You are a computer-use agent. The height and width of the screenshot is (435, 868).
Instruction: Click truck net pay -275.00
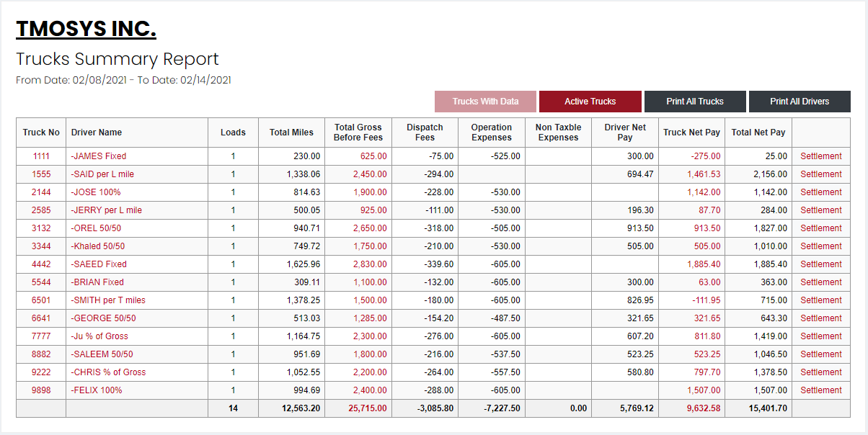pos(706,156)
